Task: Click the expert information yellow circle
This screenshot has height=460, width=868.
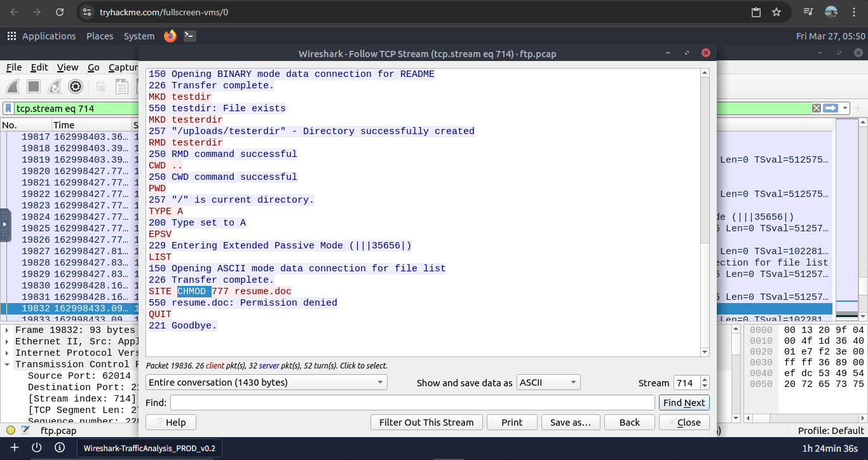Action: pos(11,430)
